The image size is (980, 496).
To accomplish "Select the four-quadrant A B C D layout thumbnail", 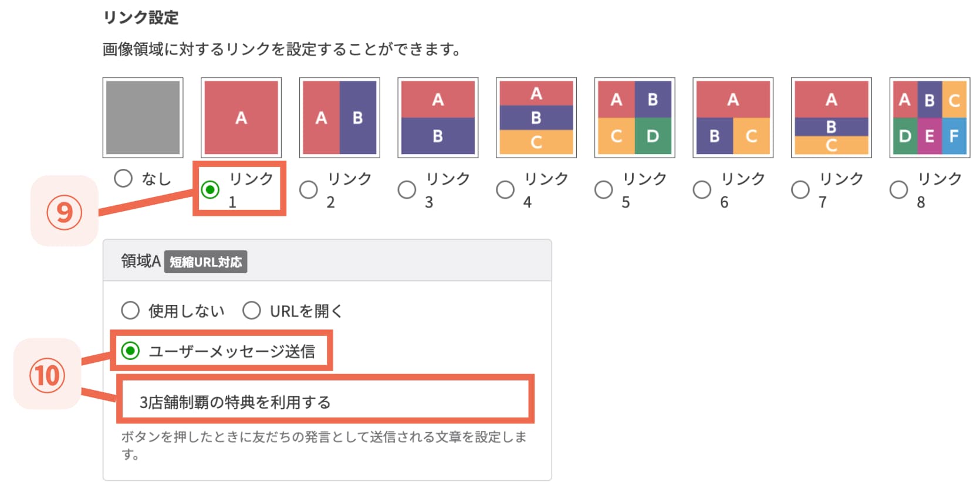I will [634, 117].
